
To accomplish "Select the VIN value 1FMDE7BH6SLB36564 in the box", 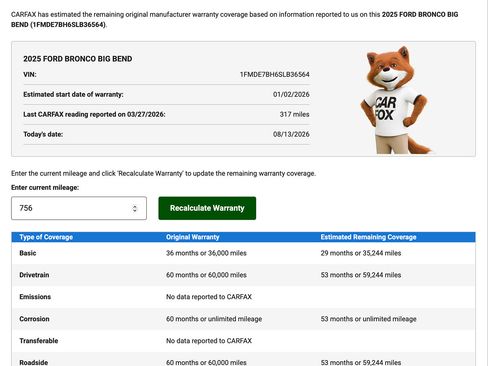I will pos(275,74).
